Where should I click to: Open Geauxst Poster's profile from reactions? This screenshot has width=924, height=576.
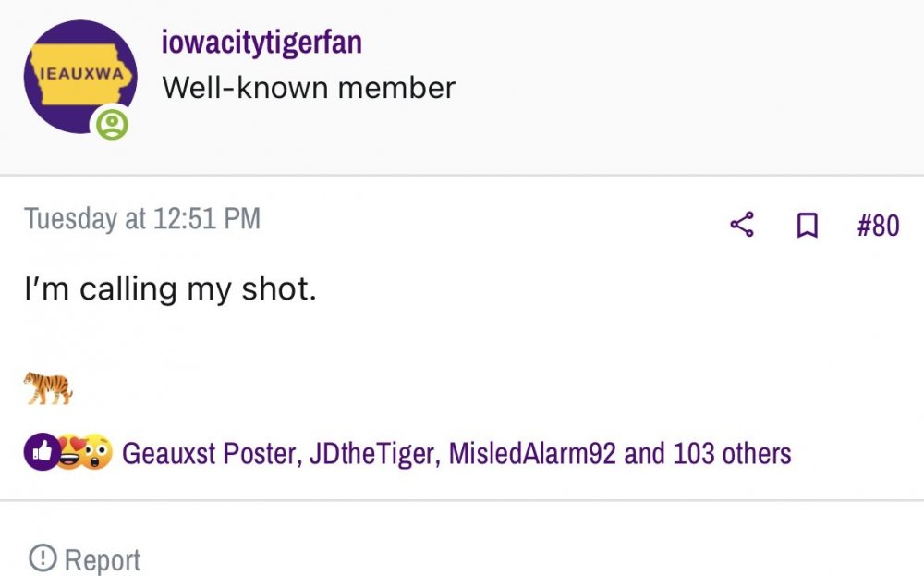click(210, 454)
